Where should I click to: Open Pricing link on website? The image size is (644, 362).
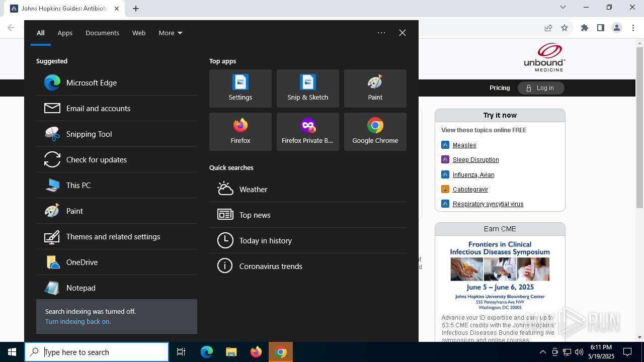tap(500, 88)
